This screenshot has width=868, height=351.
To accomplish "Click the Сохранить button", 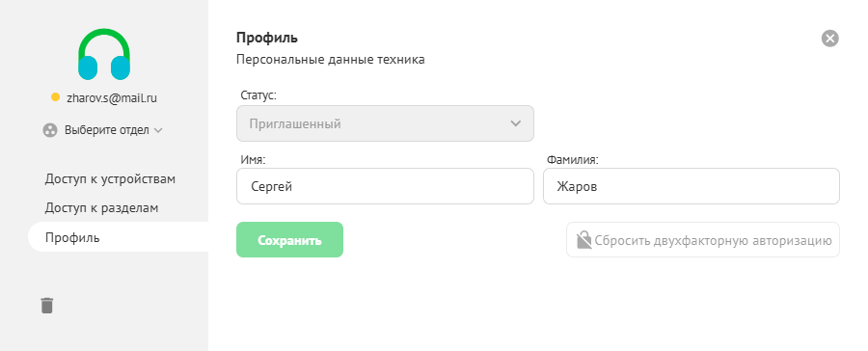I will [x=289, y=240].
